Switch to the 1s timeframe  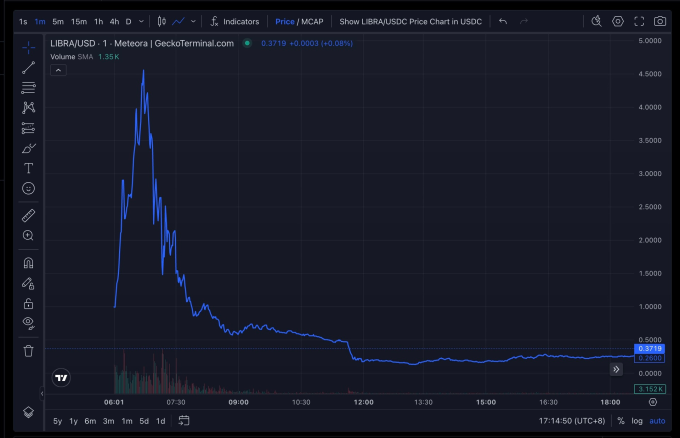pos(23,22)
